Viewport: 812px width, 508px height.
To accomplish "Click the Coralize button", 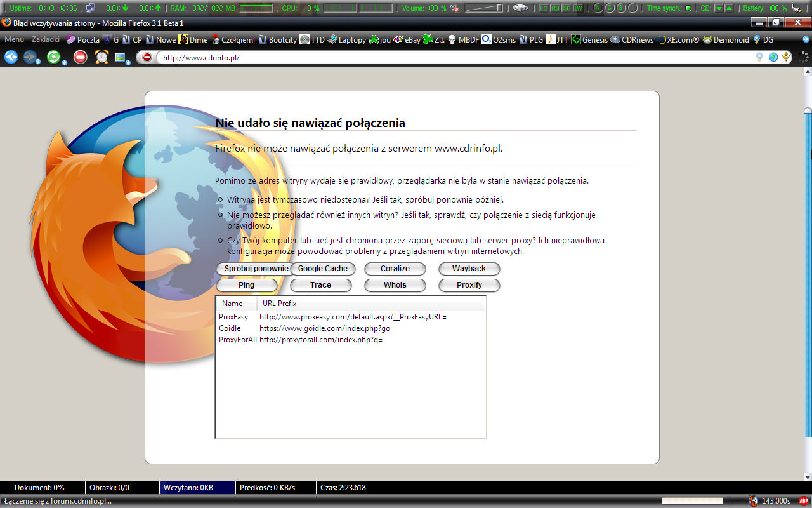I will [x=395, y=269].
